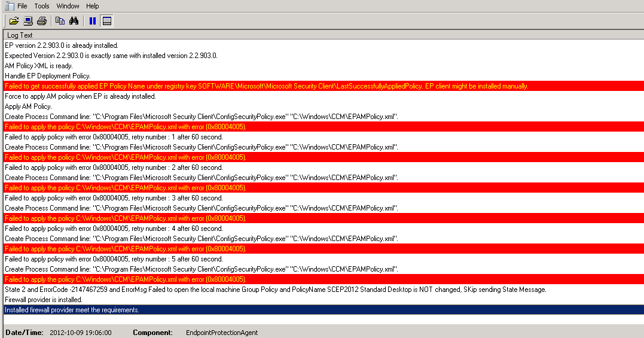Select the 'AM Policy XML is ready.' row
The image size is (644, 338).
tap(323, 66)
